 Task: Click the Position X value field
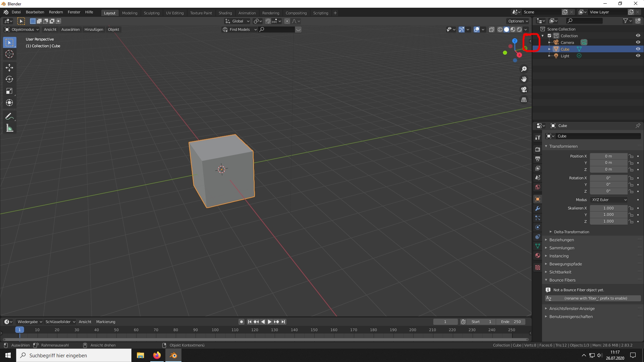point(608,156)
